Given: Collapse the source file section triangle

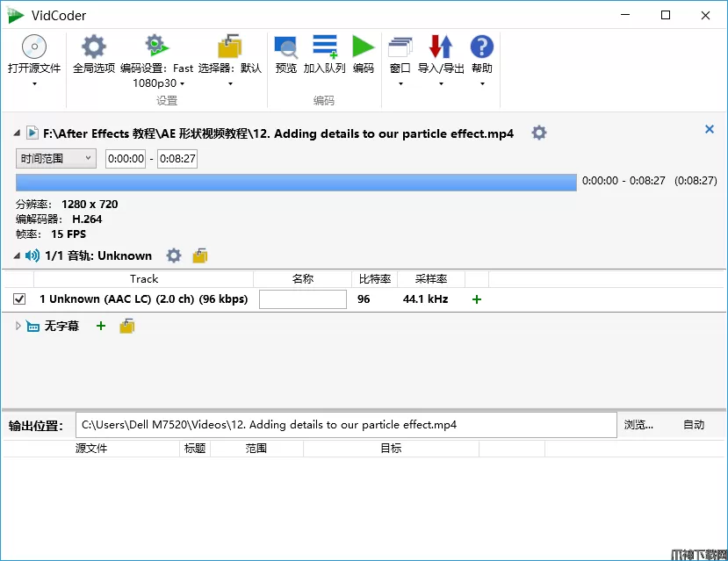Looking at the screenshot, I should [x=17, y=133].
